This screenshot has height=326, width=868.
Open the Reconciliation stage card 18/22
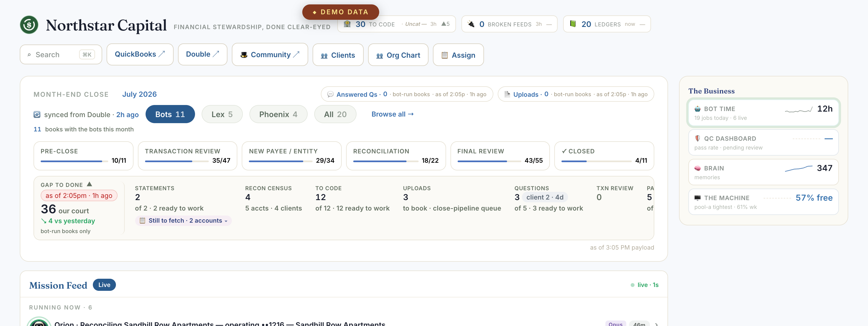(396, 156)
